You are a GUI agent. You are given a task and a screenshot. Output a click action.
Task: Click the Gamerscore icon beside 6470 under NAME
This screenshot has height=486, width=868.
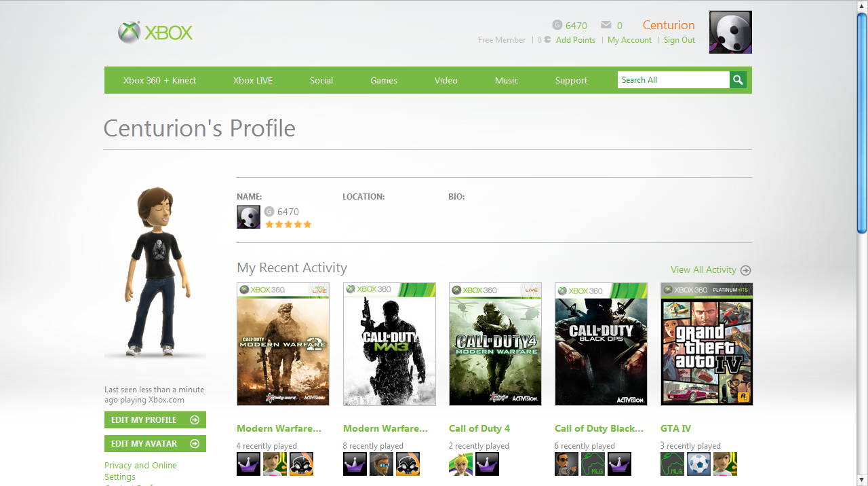point(269,212)
